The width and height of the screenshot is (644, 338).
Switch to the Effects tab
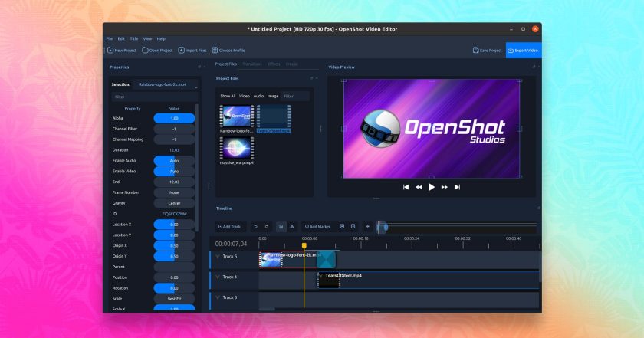[x=274, y=64]
